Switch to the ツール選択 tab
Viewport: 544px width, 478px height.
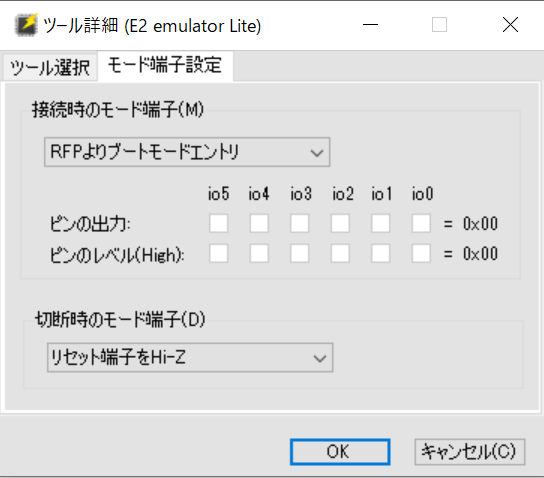pos(50,67)
